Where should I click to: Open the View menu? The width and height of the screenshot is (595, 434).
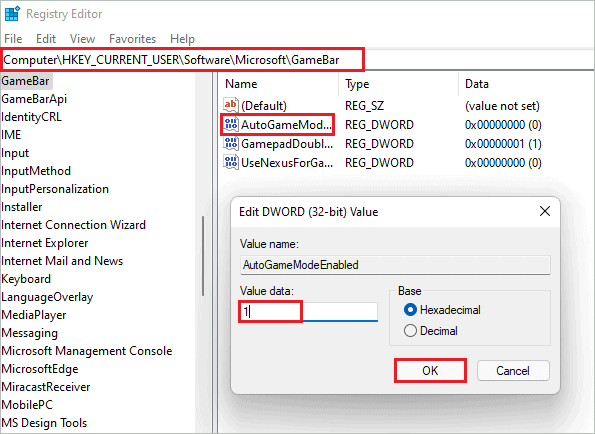pyautogui.click(x=82, y=39)
